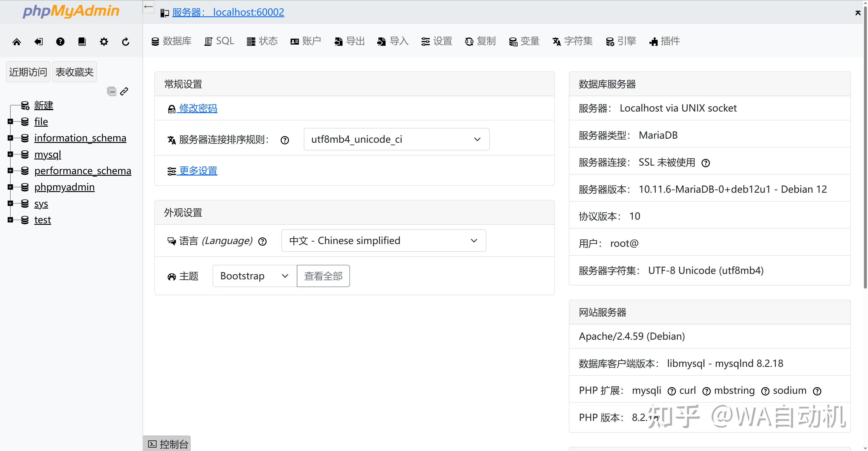Open the 控制台 console at the bottom
Viewport: 868px width, 451px height.
pos(167,444)
